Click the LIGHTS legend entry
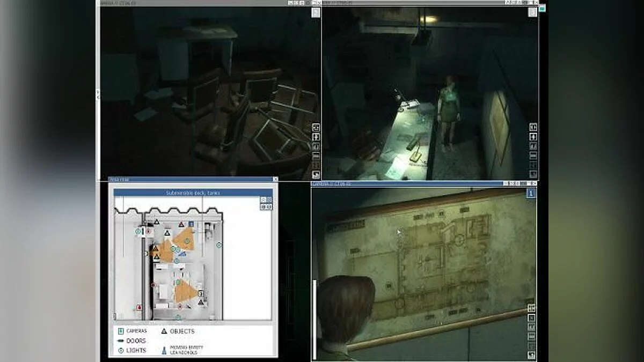 [132, 351]
